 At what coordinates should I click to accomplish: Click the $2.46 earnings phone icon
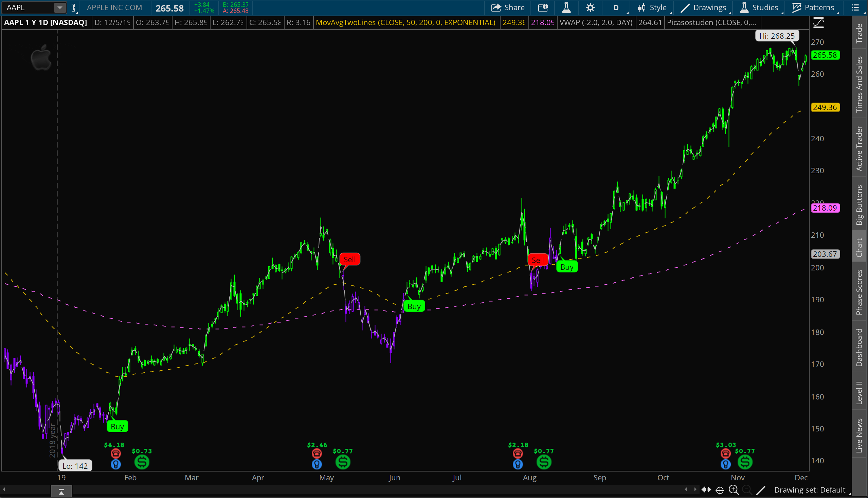[317, 453]
